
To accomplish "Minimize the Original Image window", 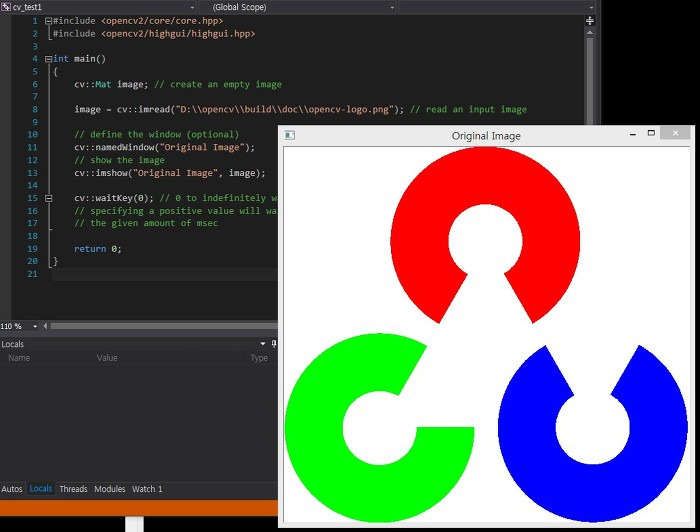I will [x=633, y=134].
